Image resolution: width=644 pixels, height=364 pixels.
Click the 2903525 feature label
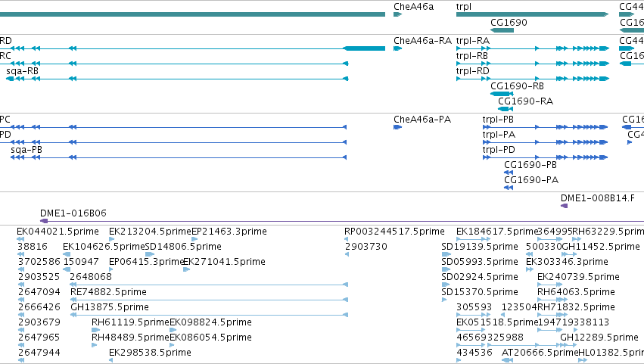pyautogui.click(x=39, y=277)
